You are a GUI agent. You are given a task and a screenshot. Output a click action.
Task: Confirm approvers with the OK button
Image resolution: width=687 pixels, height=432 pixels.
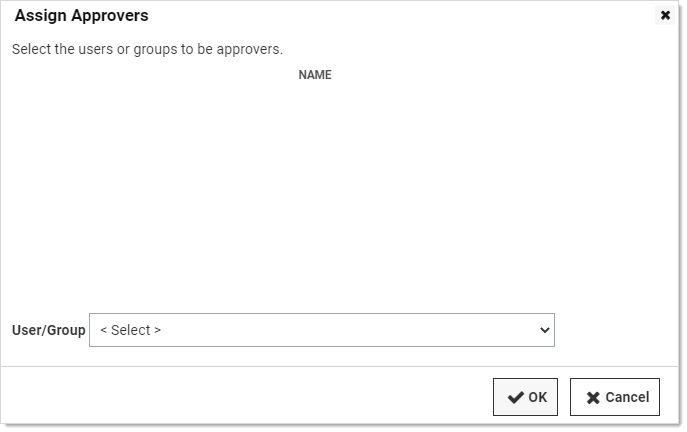(525, 397)
